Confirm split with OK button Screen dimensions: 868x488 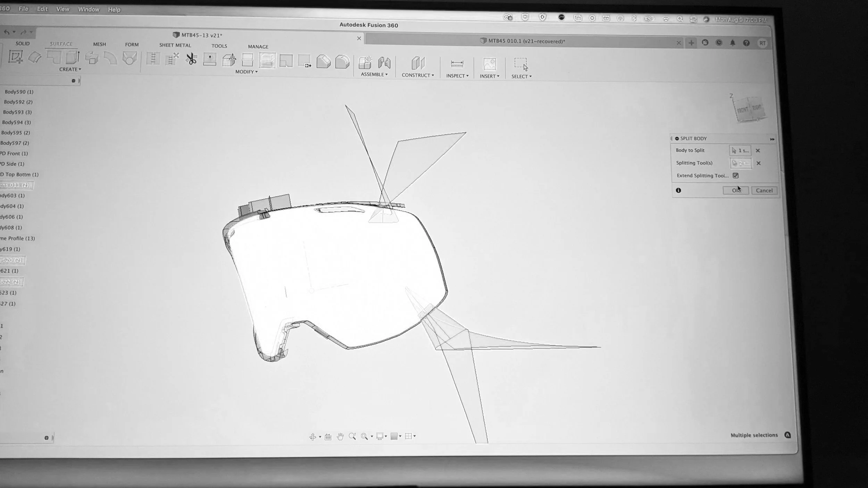pyautogui.click(x=735, y=191)
